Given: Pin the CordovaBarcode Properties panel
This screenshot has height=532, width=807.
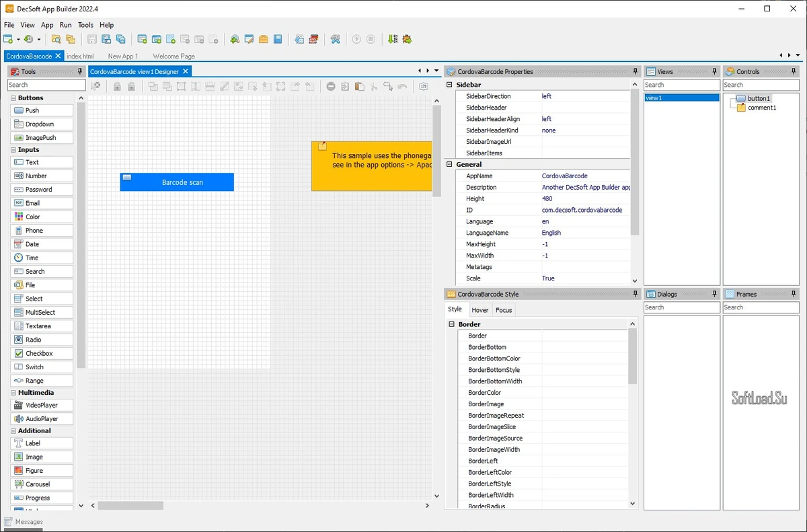Looking at the screenshot, I should pos(636,71).
